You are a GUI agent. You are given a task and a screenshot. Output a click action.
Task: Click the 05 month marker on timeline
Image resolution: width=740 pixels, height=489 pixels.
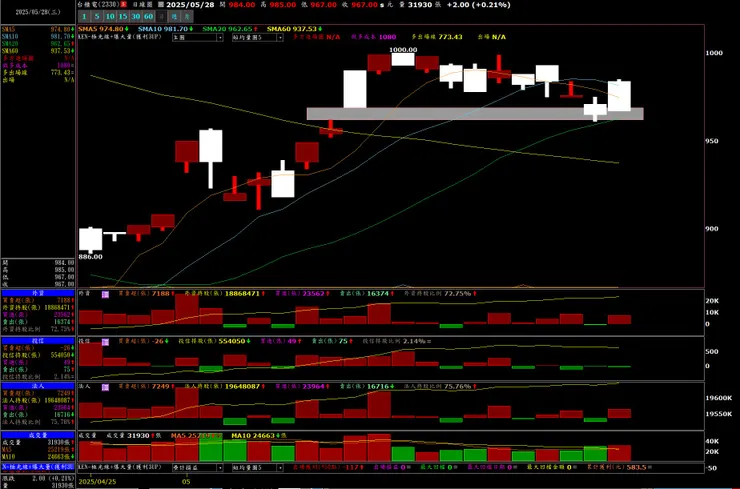(186, 482)
